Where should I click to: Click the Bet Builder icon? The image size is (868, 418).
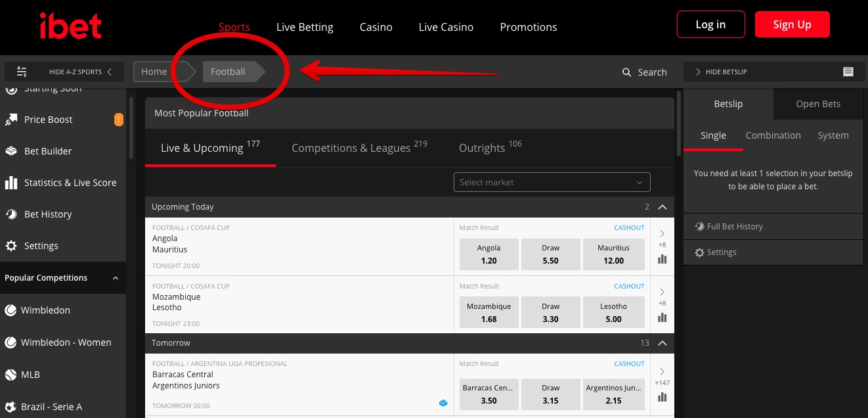click(11, 151)
